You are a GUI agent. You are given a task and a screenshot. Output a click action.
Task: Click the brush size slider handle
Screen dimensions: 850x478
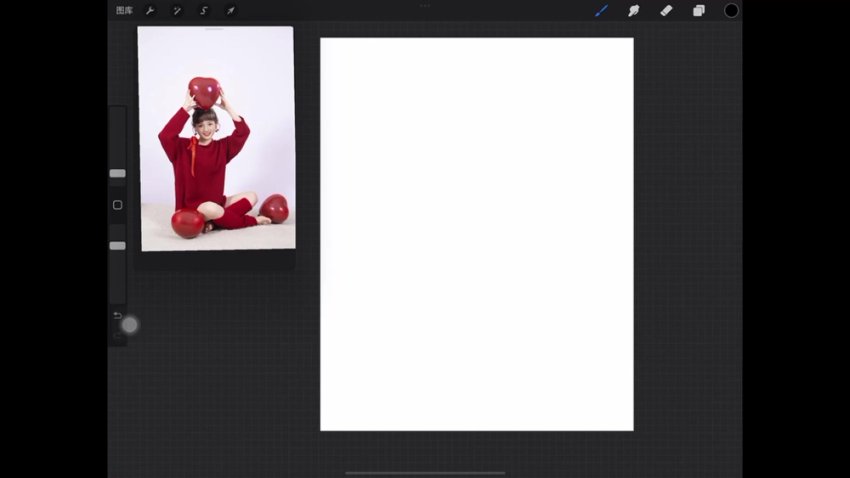117,173
